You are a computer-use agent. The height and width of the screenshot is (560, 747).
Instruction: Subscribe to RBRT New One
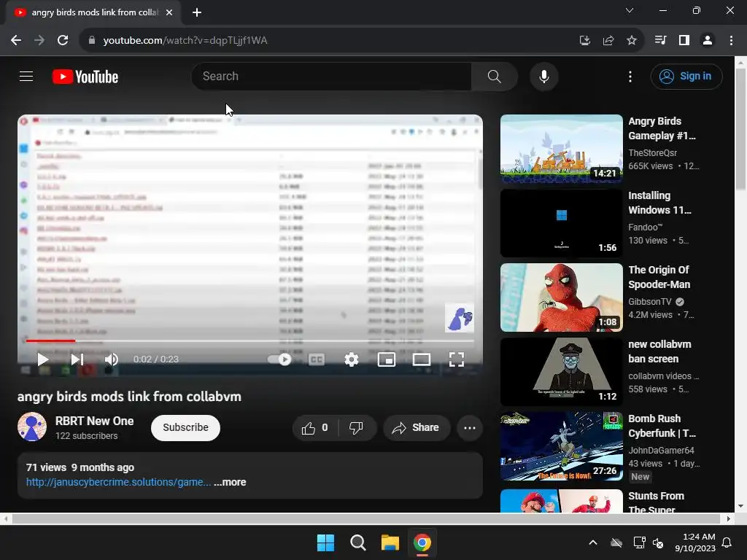[x=185, y=427]
